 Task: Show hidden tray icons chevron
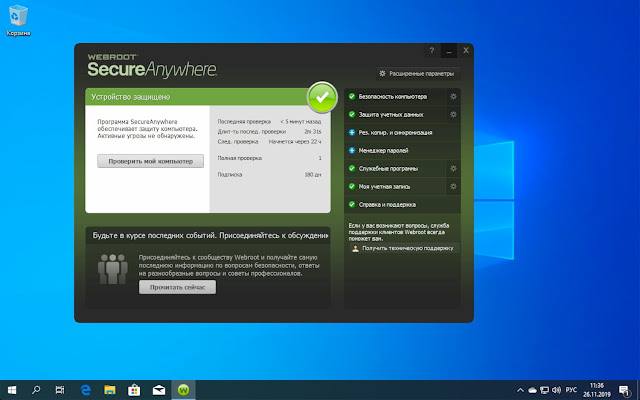(520, 390)
